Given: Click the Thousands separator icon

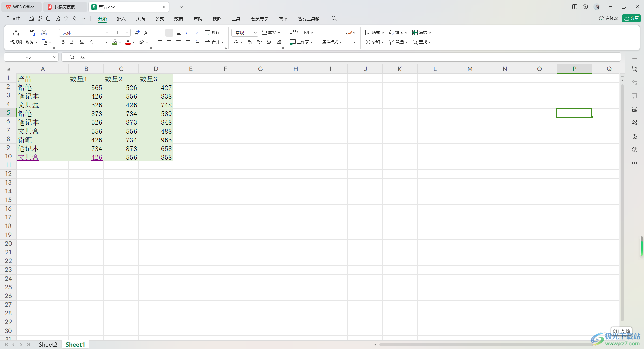Looking at the screenshot, I should [x=260, y=42].
